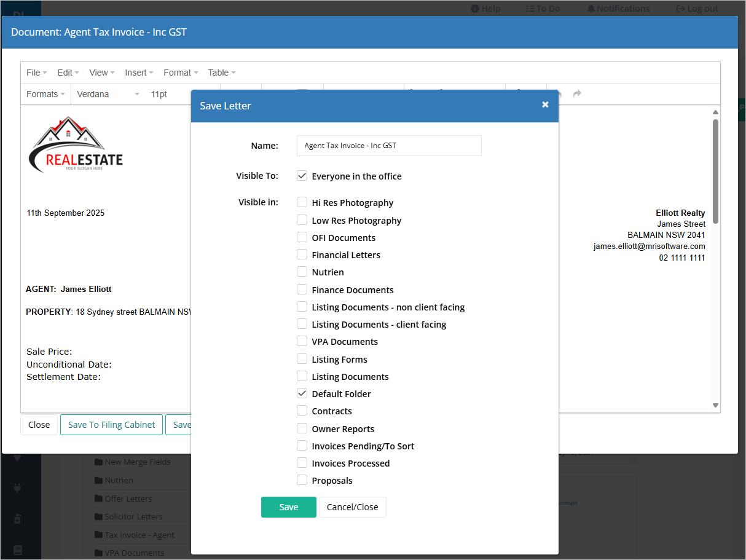Screen dimensions: 746x560
Task: Click the green Save button
Action: [x=289, y=507]
